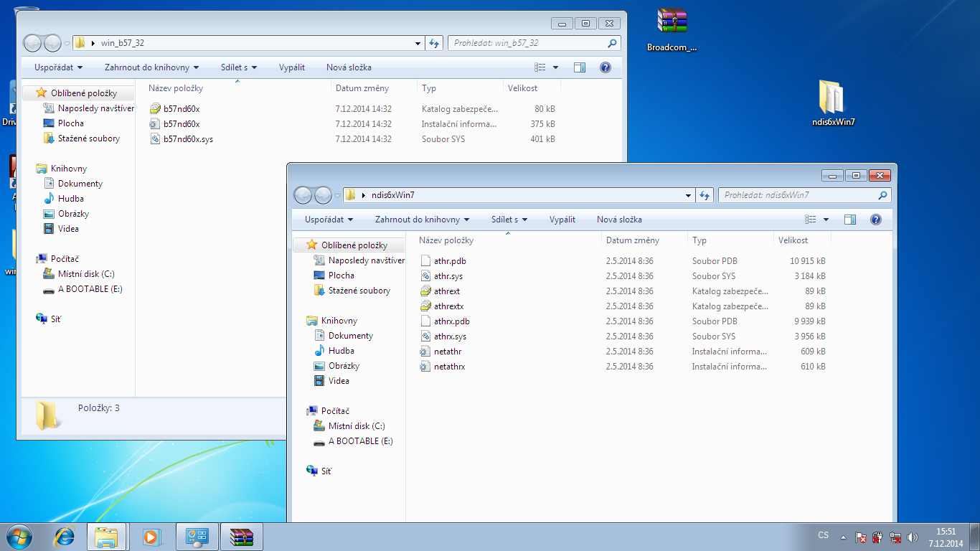Toggle preview pane in win_b57_32 window
The height and width of the screenshot is (551, 980).
(x=580, y=67)
